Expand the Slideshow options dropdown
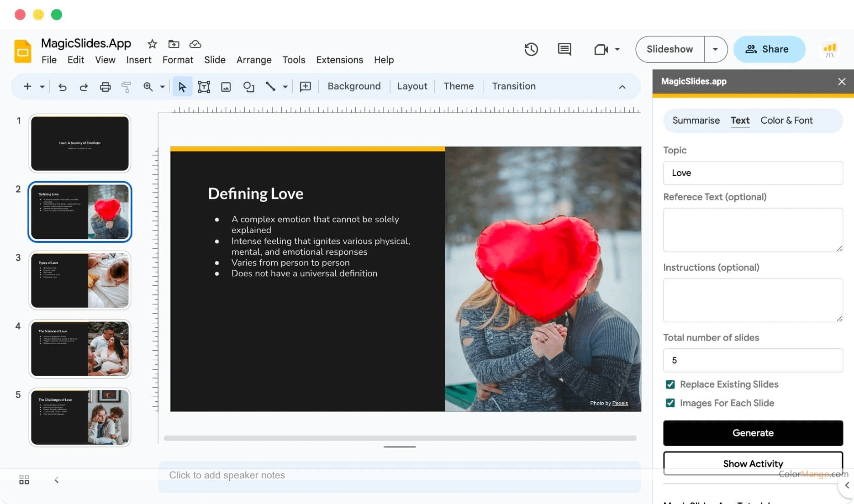The height and width of the screenshot is (504, 854). click(715, 49)
